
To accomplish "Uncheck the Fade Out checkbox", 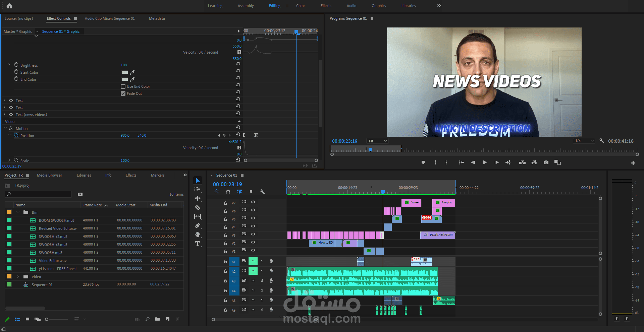I will coord(123,93).
